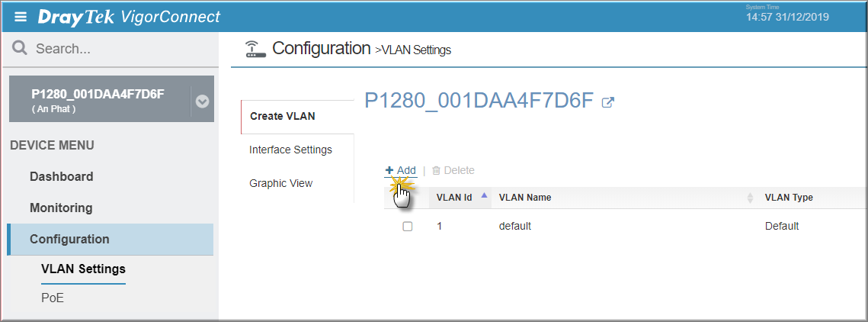Click the plus Add icon

point(389,170)
